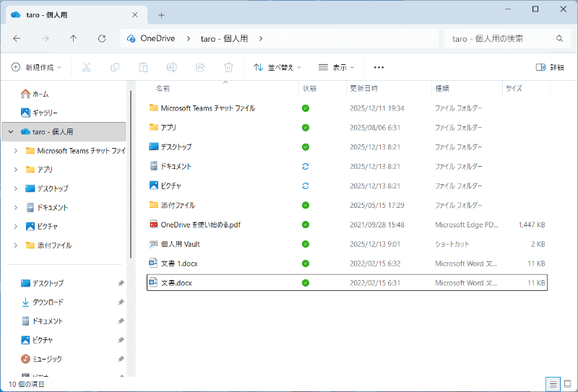Image resolution: width=578 pixels, height=392 pixels.
Task: Click the Cut scissors icon in toolbar
Action: (86, 67)
